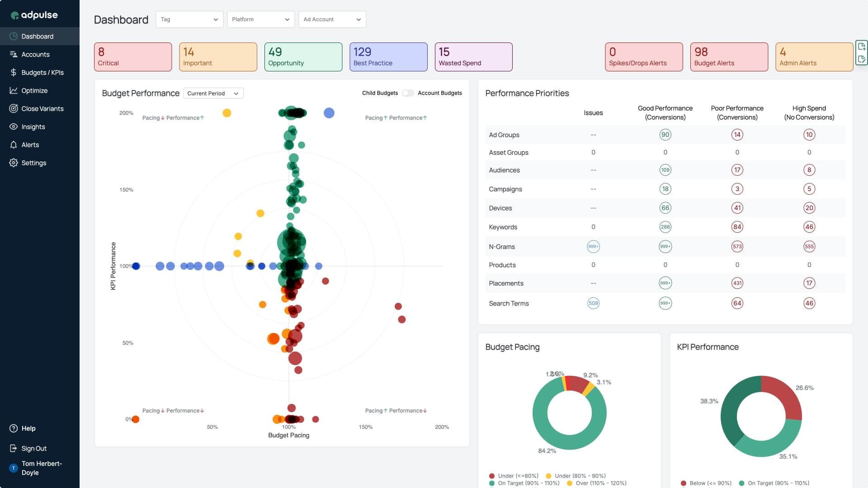Select Insights in the sidebar
This screenshot has width=868, height=488.
pos(33,127)
